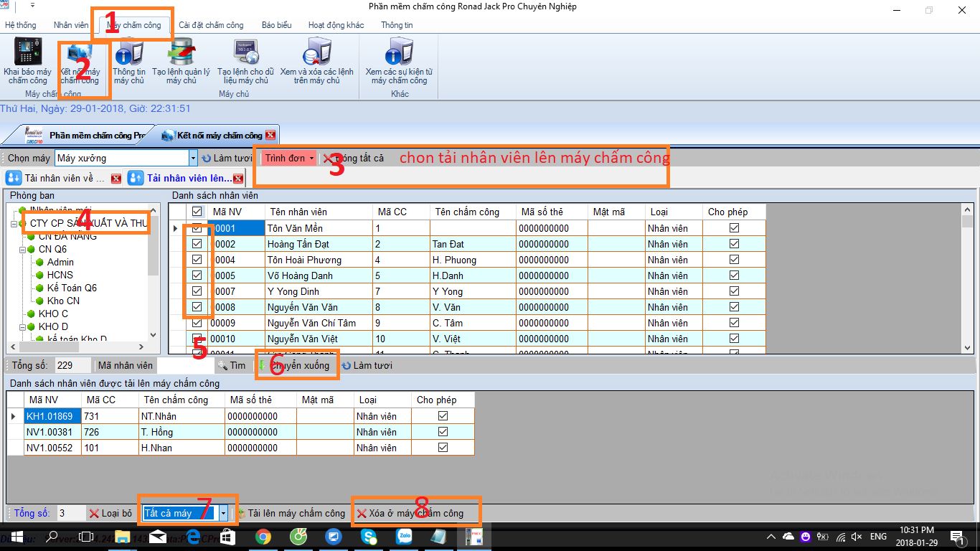
Task: Click Kết nối máy chấm công ribbon icon
Action: pos(80,60)
